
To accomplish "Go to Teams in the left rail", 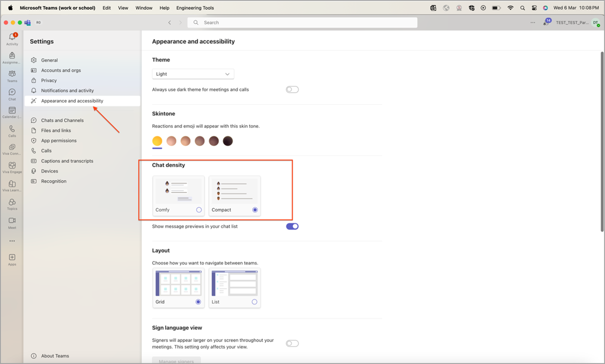I will click(x=12, y=76).
